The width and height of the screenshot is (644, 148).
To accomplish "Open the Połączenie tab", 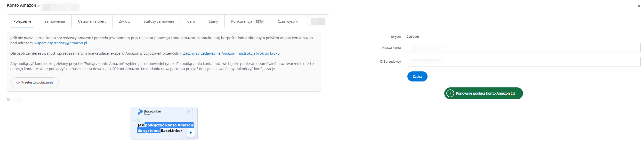I will (22, 21).
